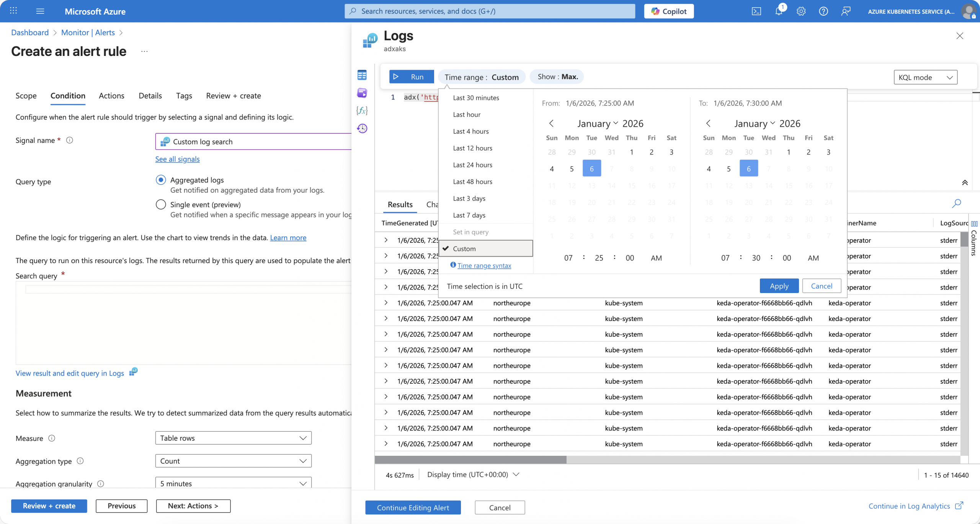
Task: Open the Functions fx icon in sidebar
Action: pos(362,111)
